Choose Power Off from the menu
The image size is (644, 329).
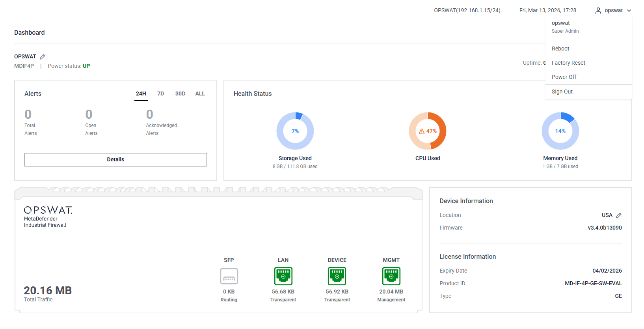pyautogui.click(x=564, y=77)
